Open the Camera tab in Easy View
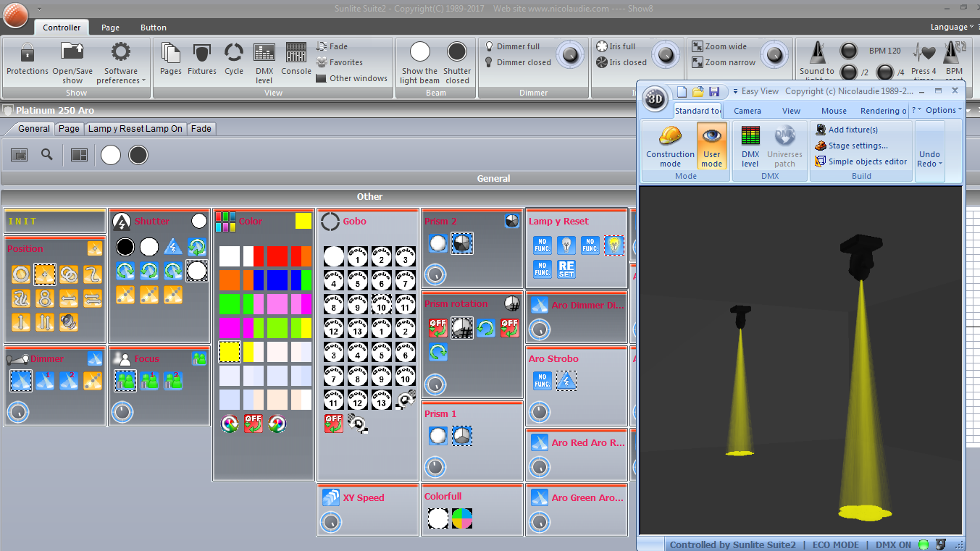The height and width of the screenshot is (551, 980). 747,111
